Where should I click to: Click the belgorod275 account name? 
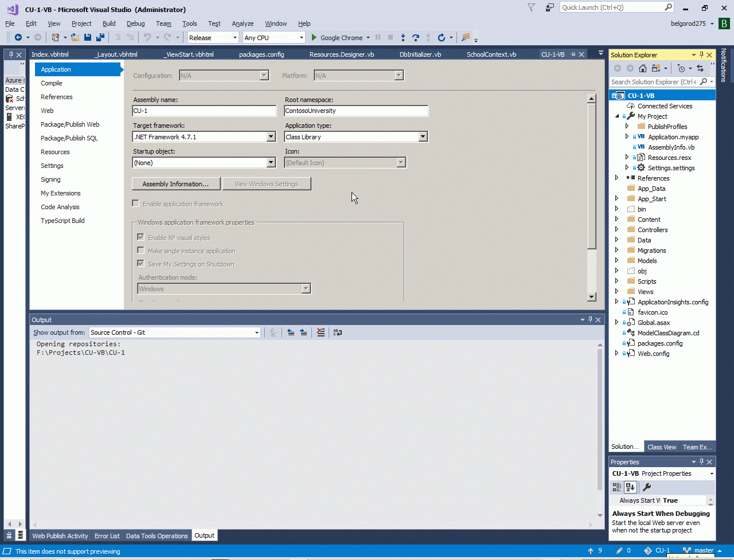(x=689, y=24)
